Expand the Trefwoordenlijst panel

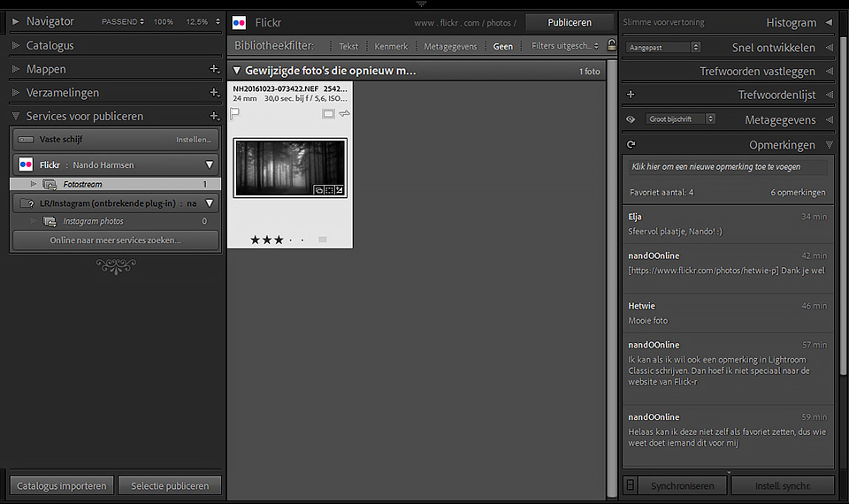[x=829, y=95]
